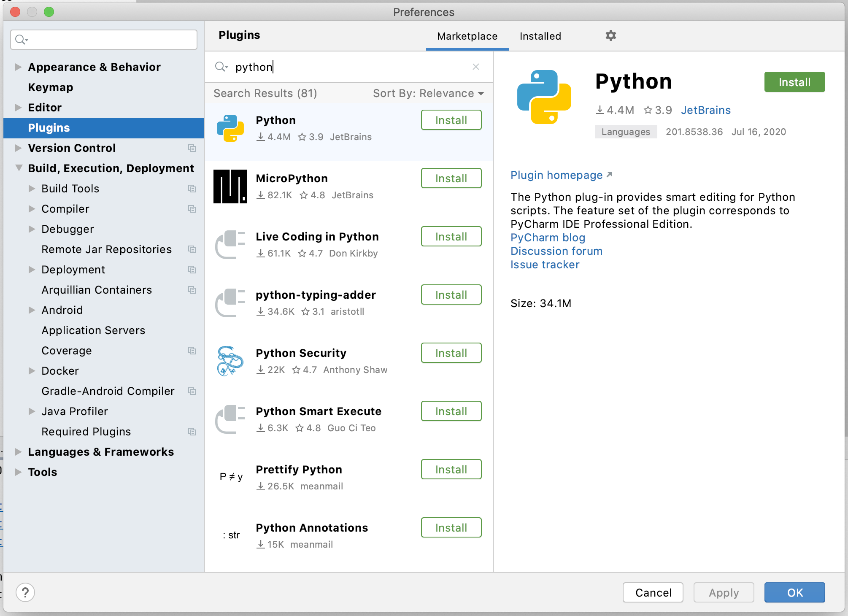The width and height of the screenshot is (848, 616).
Task: Open the help question mark button
Action: pyautogui.click(x=25, y=592)
